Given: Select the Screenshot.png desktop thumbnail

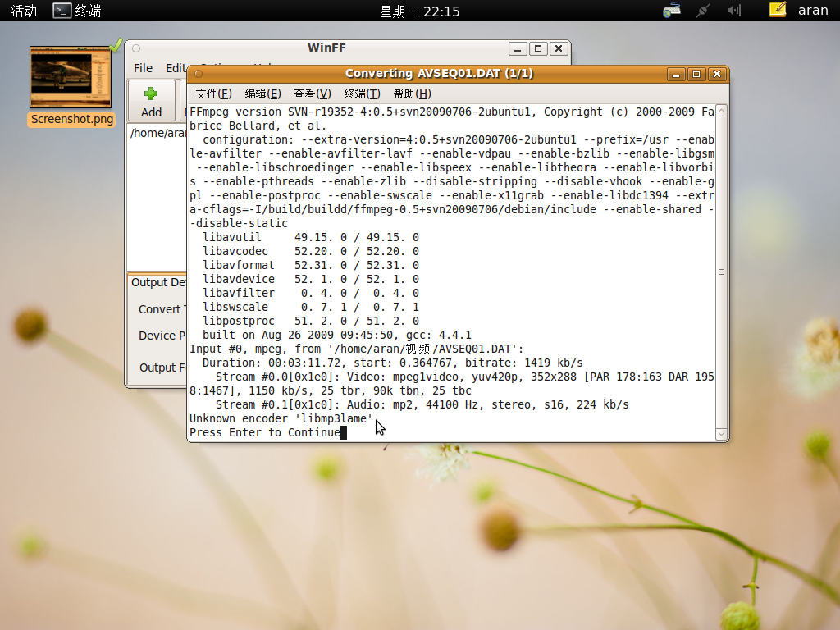Looking at the screenshot, I should (x=71, y=77).
